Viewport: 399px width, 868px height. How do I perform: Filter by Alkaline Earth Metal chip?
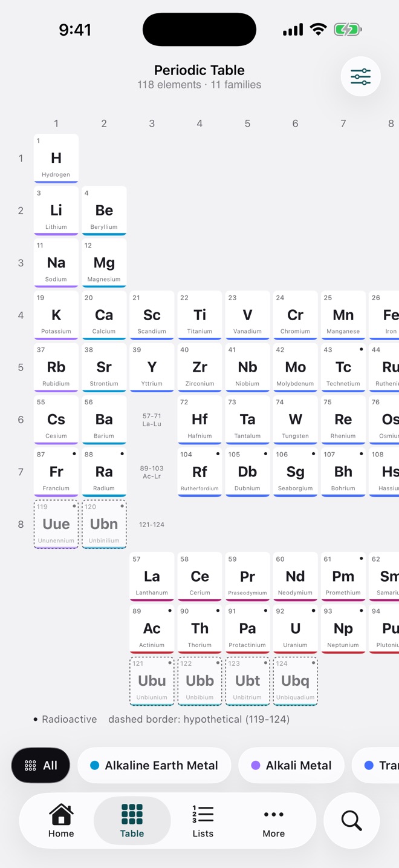[154, 765]
